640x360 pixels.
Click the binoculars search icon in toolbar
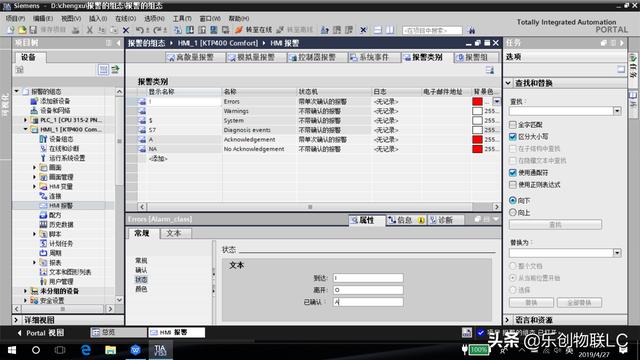(471, 30)
